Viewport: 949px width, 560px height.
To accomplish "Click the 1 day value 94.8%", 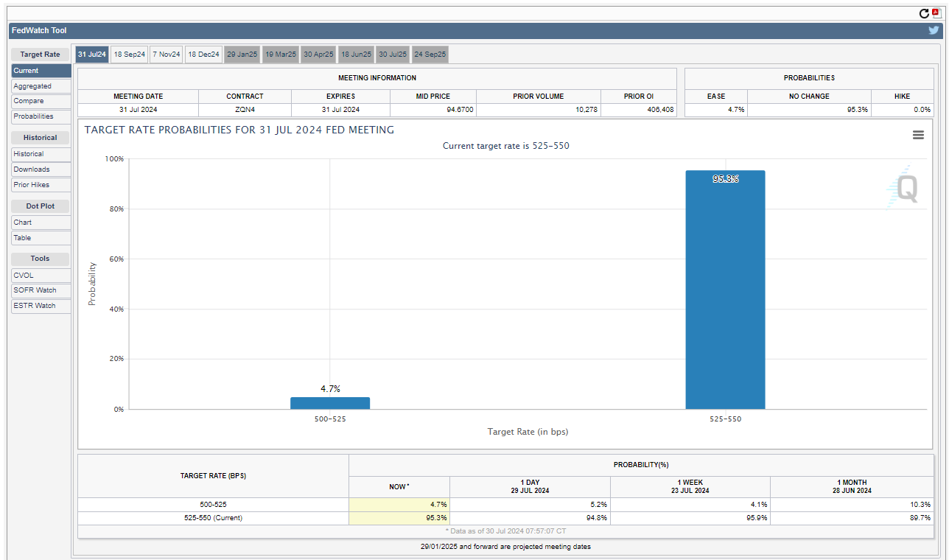I will (x=597, y=517).
